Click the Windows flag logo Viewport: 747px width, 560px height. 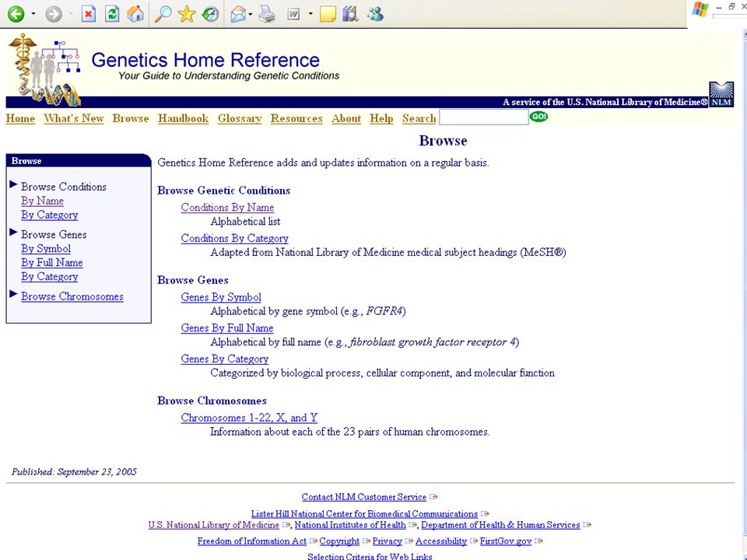700,9
